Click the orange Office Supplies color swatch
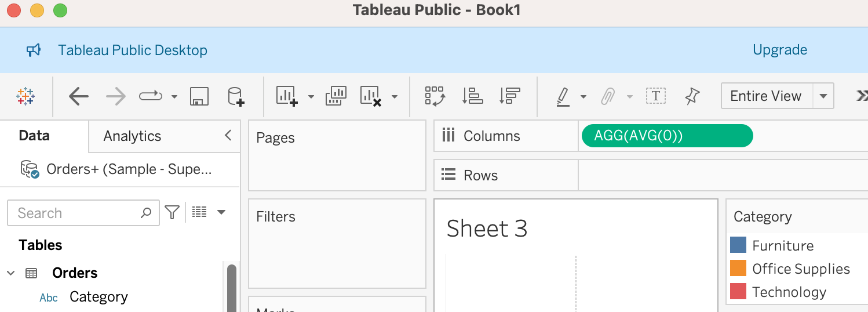Screen dimensions: 868x312 point(738,269)
